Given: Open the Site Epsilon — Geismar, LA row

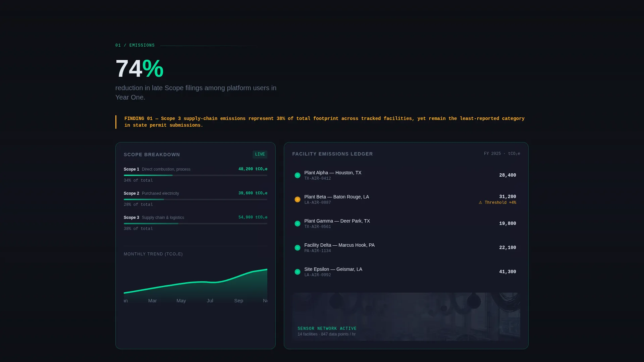Looking at the screenshot, I should click(x=406, y=272).
